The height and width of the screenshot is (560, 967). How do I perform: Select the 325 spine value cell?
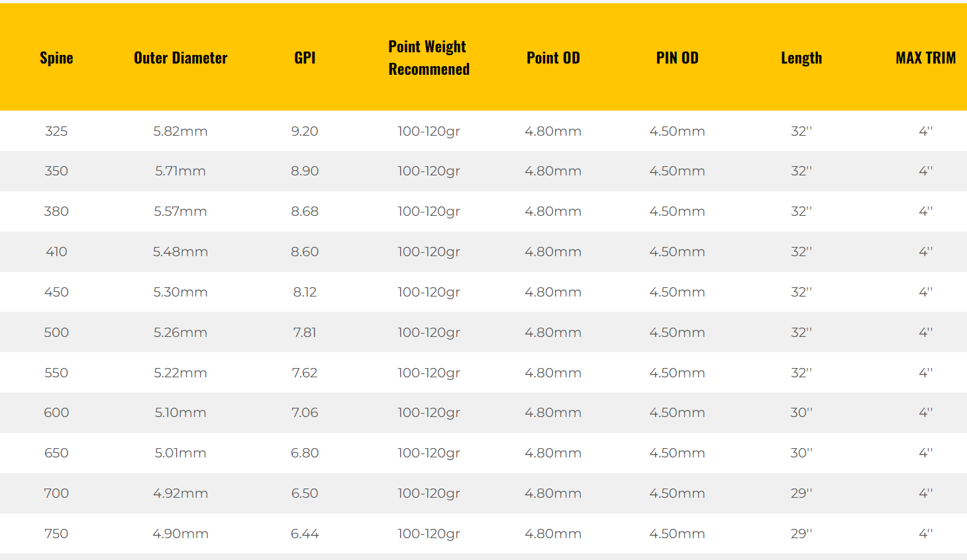coord(56,131)
